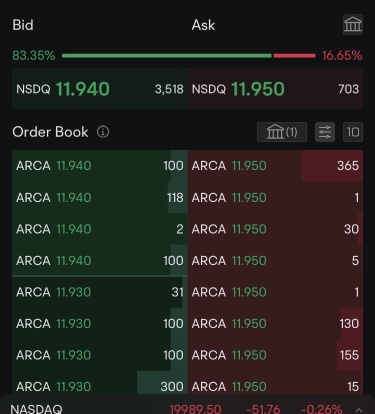Screen dimensions: 375x414
Task: Open the Order Book info icon
Action: click(103, 132)
